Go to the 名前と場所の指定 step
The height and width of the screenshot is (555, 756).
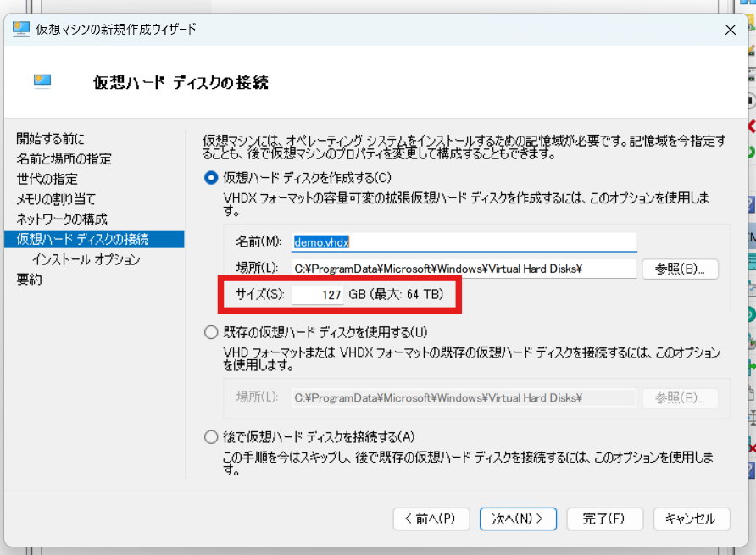point(64,159)
